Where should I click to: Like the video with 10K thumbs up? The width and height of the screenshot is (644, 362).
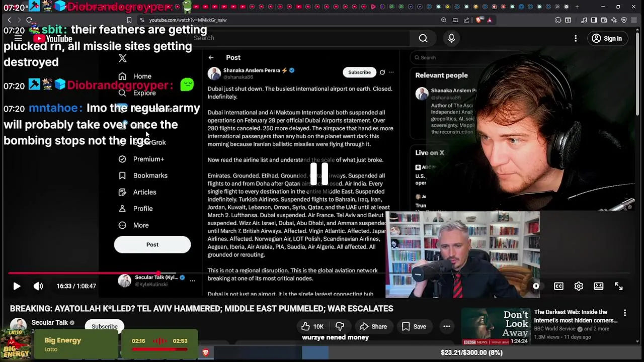coord(312,327)
